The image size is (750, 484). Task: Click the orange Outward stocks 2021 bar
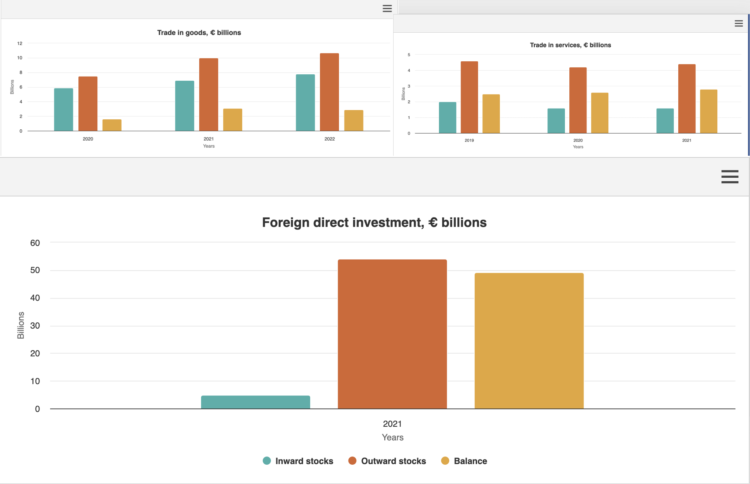pyautogui.click(x=392, y=334)
